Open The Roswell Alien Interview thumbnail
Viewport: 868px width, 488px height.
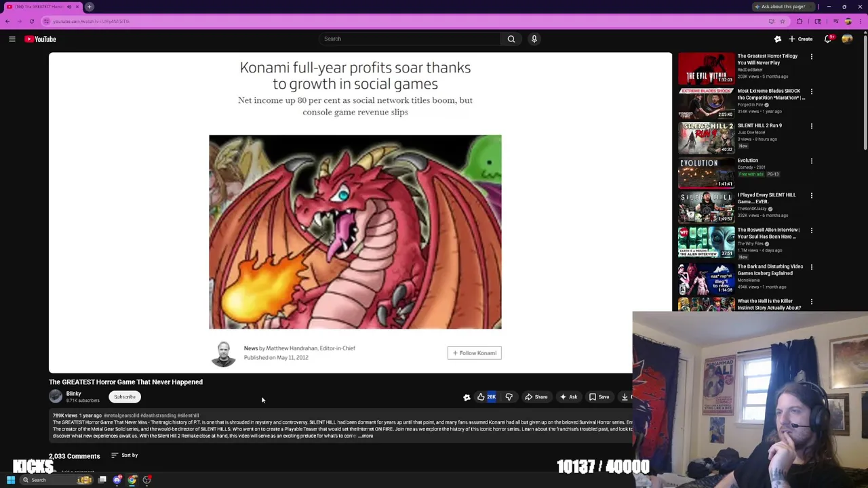706,243
